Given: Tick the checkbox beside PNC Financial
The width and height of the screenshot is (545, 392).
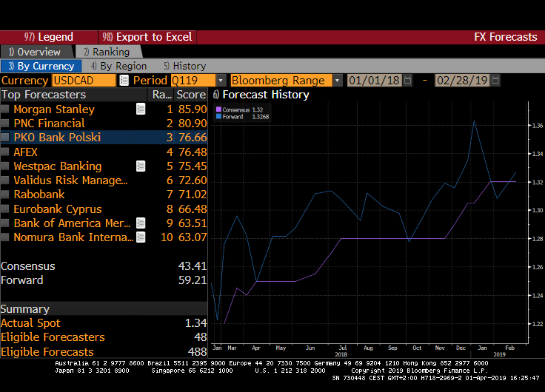Looking at the screenshot, I should 6,124.
